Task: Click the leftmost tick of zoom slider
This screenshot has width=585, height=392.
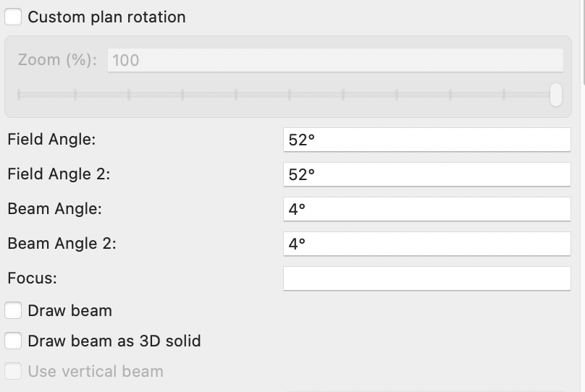Action: pos(19,95)
